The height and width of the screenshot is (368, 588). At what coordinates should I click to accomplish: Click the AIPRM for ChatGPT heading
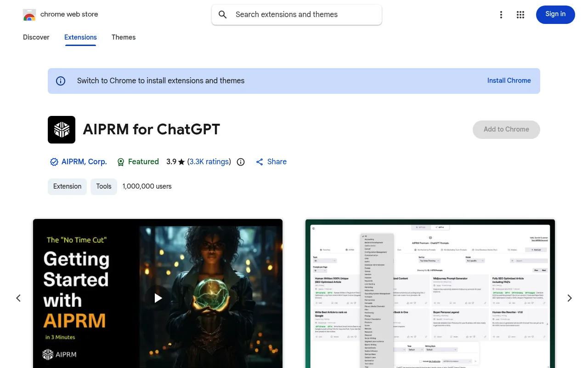[152, 129]
